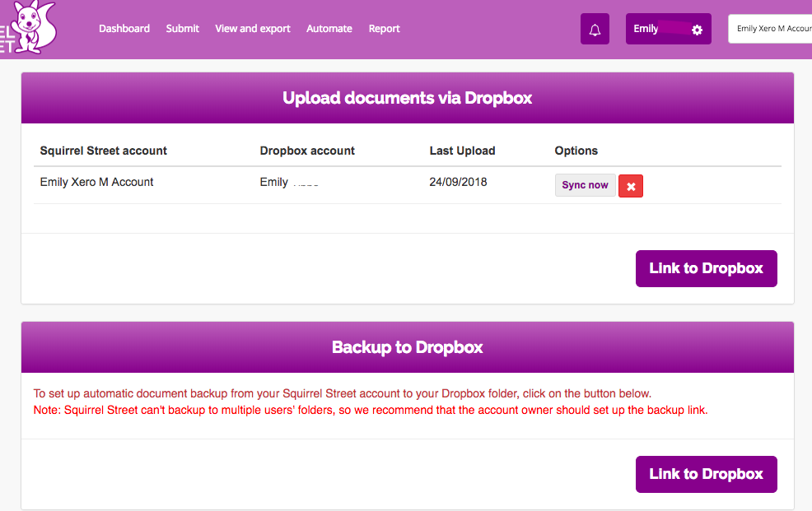
Task: Open the Automate menu
Action: [329, 29]
